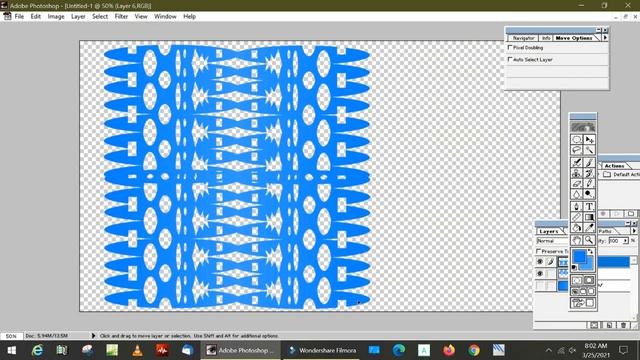The width and height of the screenshot is (640, 360).
Task: Open status bar info popup arrow
Action: 93,336
